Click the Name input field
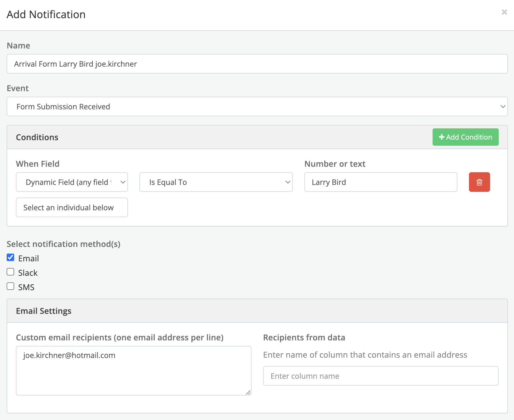The width and height of the screenshot is (514, 420). pos(257,64)
